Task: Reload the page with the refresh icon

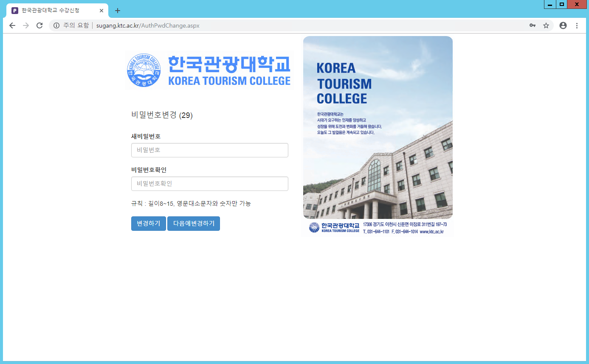Action: click(39, 25)
